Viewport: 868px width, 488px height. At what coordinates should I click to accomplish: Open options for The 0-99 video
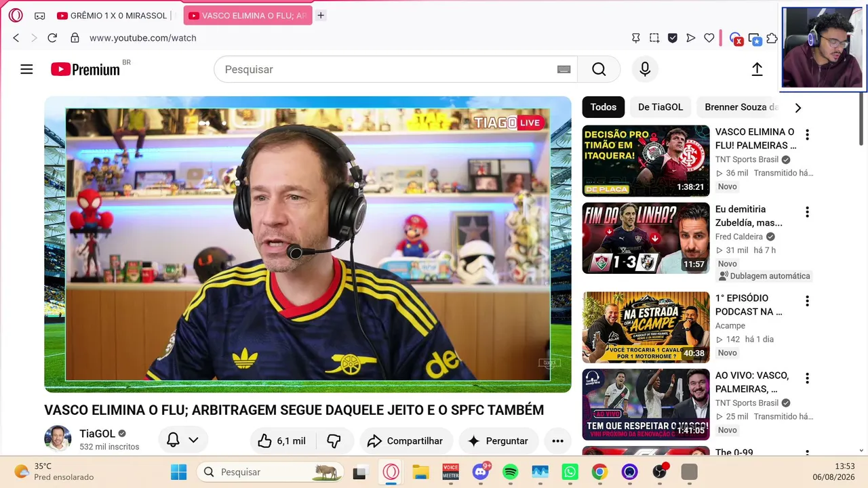[x=807, y=453]
